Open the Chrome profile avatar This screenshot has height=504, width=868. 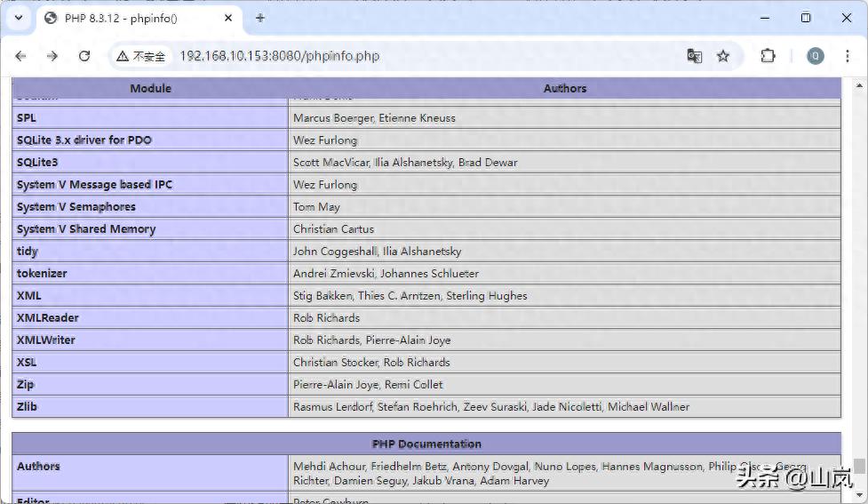coord(815,56)
